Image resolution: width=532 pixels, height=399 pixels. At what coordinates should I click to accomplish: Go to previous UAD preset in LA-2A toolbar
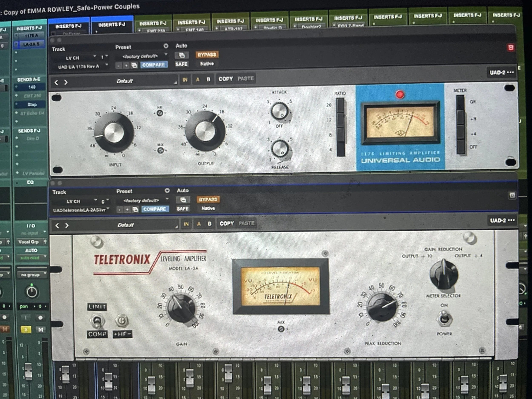[57, 226]
